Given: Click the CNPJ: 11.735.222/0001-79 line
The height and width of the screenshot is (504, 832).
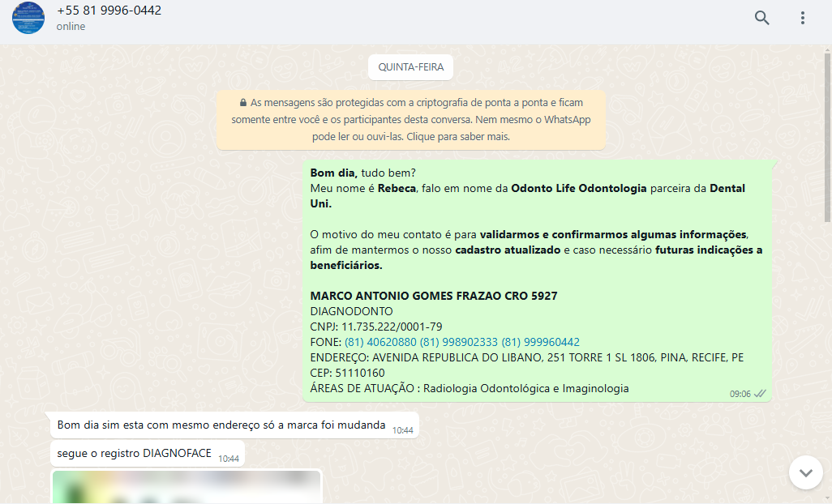Looking at the screenshot, I should (376, 327).
